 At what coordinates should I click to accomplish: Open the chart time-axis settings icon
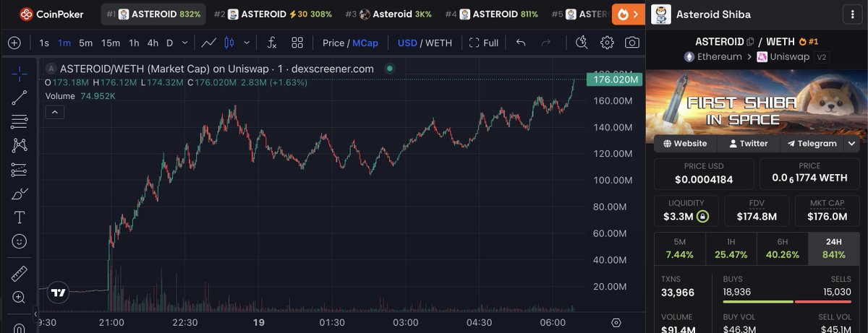[616, 322]
